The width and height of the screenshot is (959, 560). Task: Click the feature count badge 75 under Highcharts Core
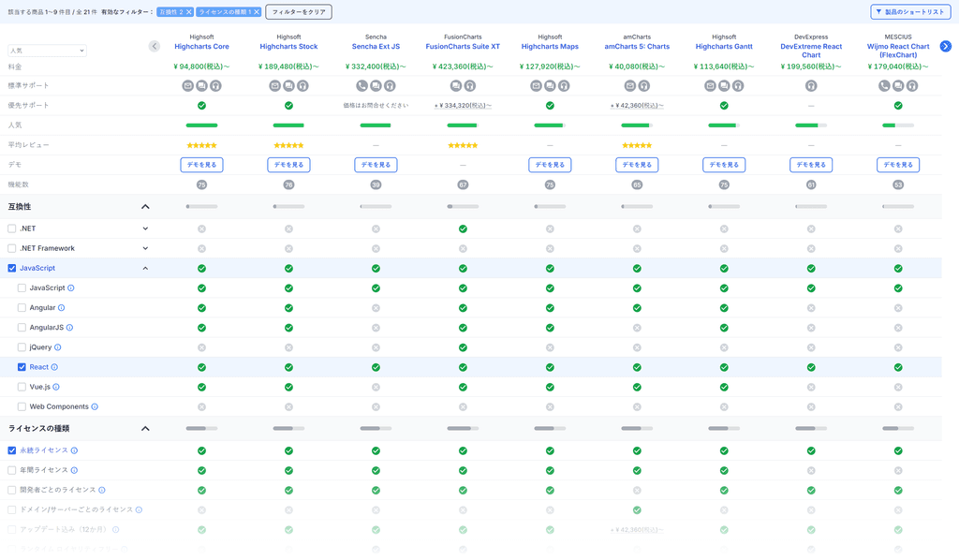pyautogui.click(x=202, y=184)
